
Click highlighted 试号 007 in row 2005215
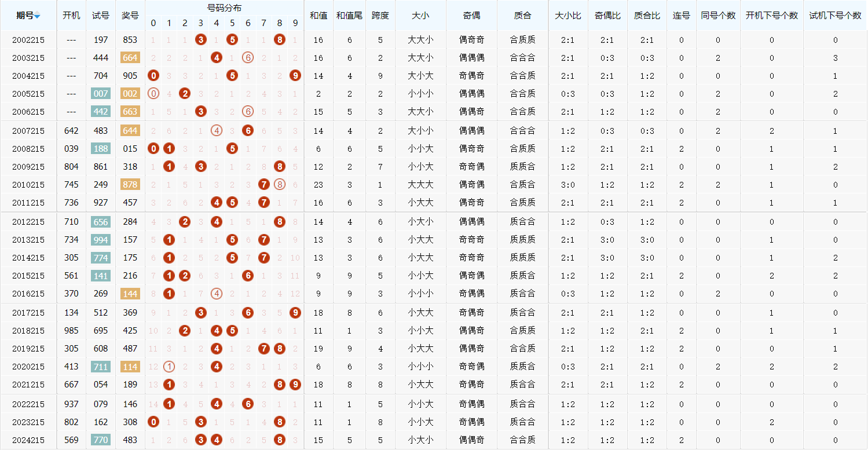click(101, 93)
